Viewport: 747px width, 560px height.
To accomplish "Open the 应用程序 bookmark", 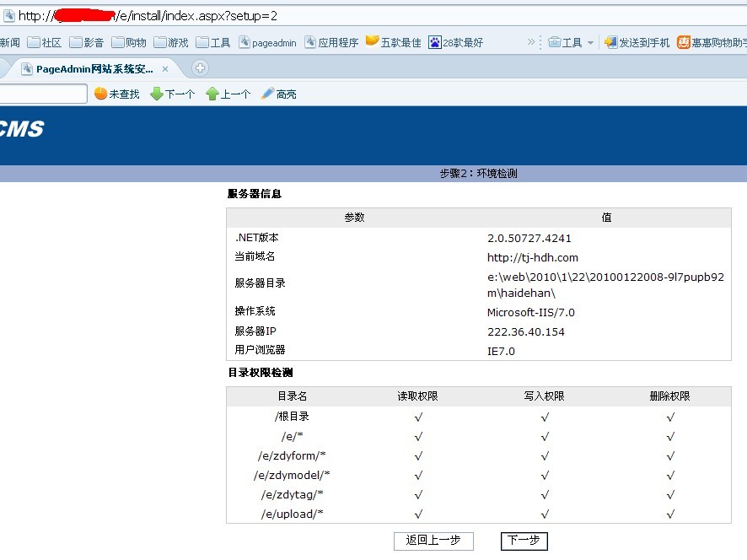I will click(331, 42).
